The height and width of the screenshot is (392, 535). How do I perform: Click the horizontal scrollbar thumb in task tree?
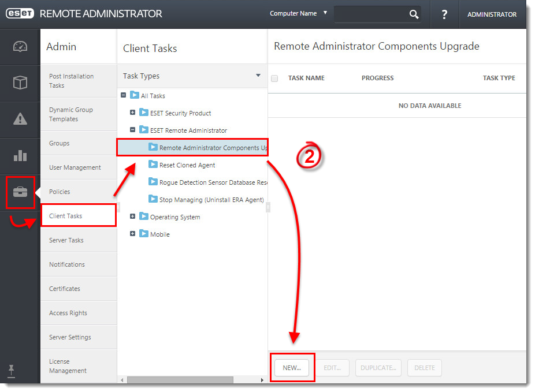(x=180, y=380)
